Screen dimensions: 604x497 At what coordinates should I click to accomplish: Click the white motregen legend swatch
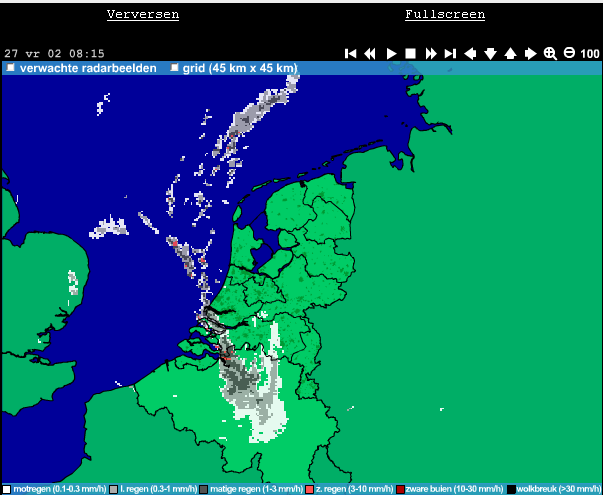click(x=7, y=489)
